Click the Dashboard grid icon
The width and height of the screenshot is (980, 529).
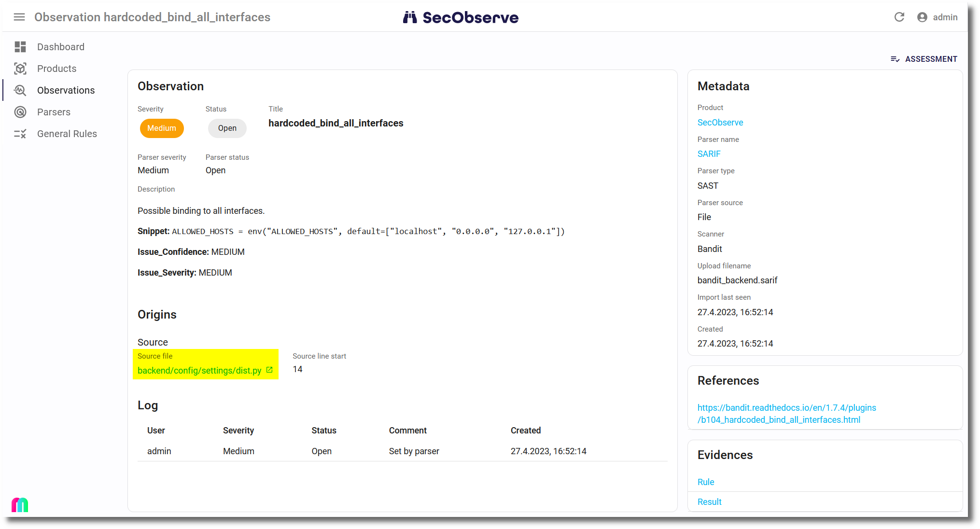point(20,47)
